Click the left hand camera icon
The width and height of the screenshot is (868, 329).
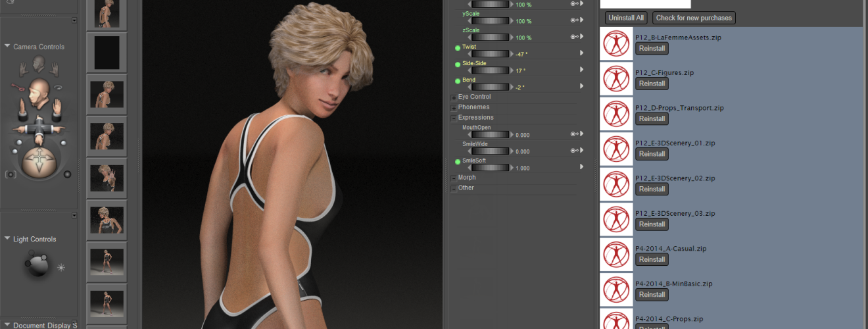click(x=23, y=67)
